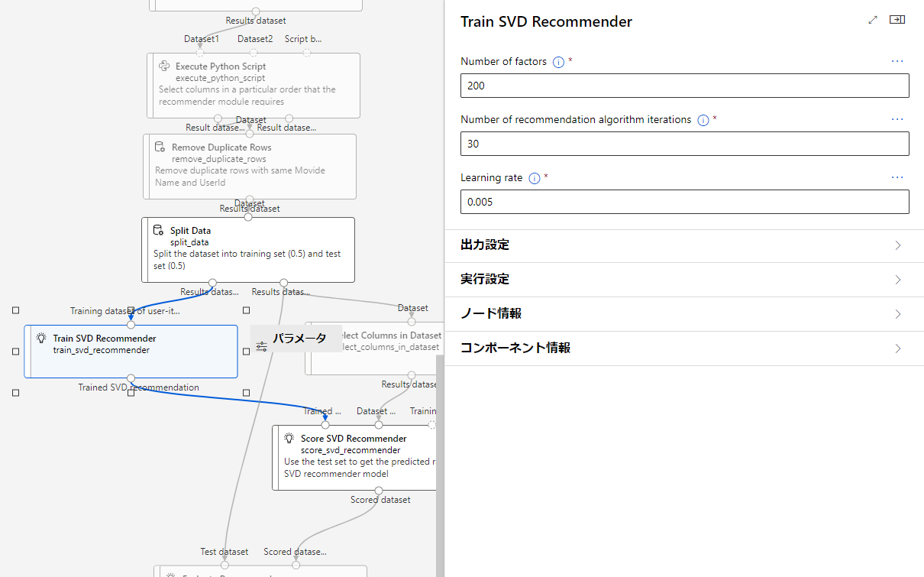Show info for Number of factors
Viewport: 924px width, 577px height.
point(558,62)
